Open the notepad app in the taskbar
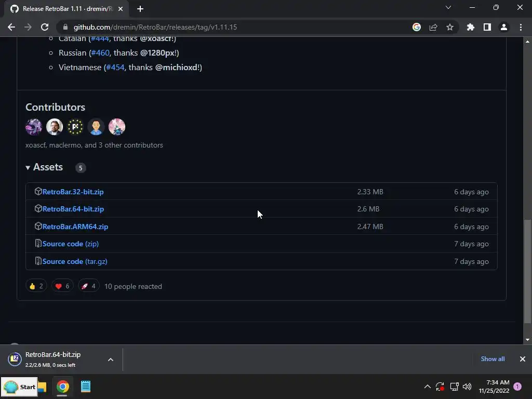The height and width of the screenshot is (399, 532). click(86, 387)
